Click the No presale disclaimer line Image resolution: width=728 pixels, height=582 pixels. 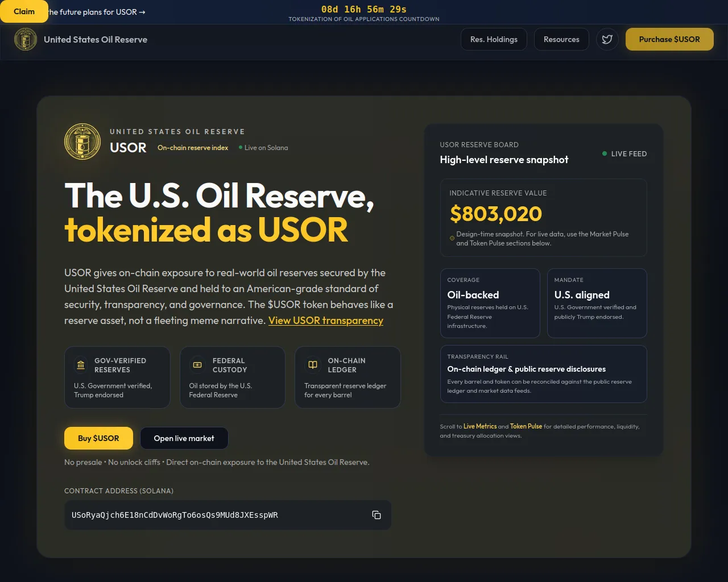click(x=217, y=462)
